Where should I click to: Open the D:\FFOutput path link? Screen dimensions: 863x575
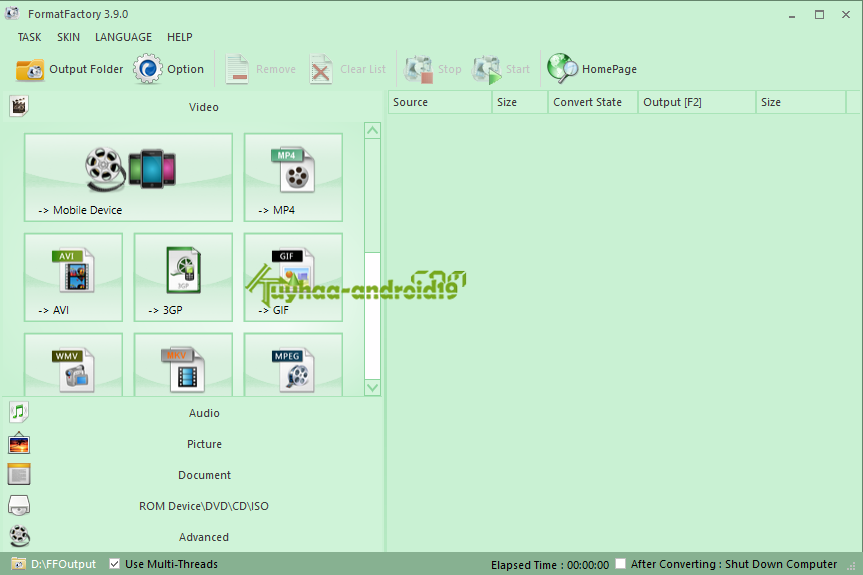pyautogui.click(x=63, y=564)
